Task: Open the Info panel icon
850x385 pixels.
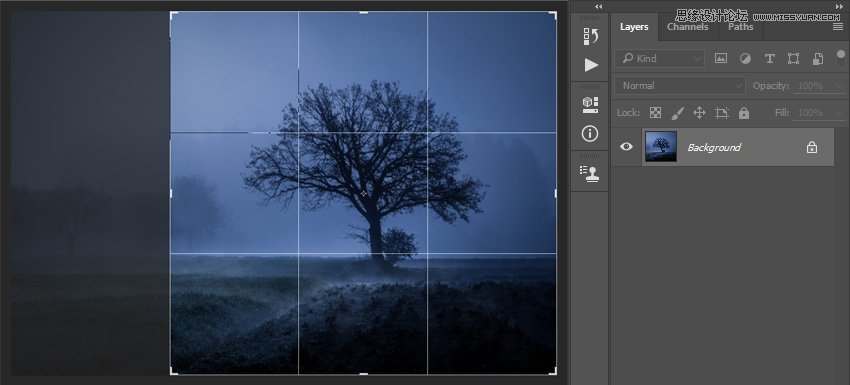Action: [x=590, y=134]
